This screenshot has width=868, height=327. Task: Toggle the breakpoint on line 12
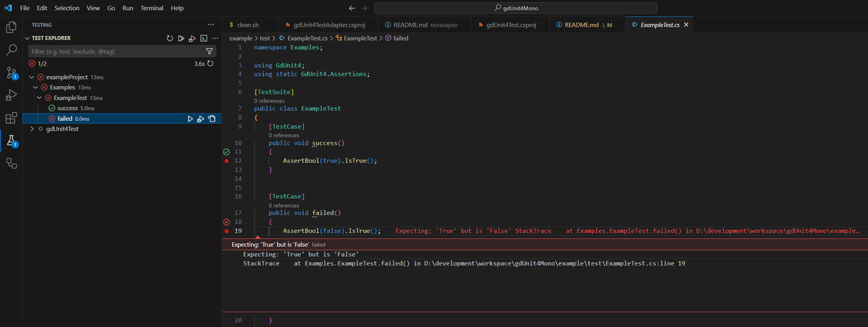[x=226, y=161]
